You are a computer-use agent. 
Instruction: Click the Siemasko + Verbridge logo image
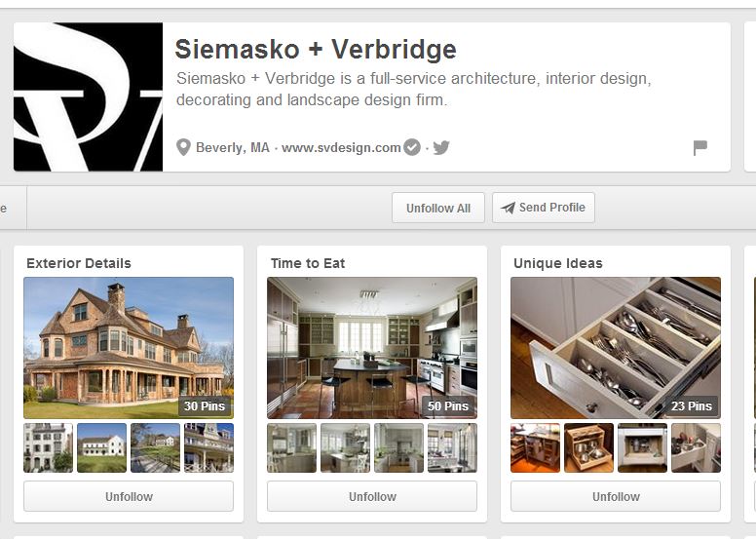(x=89, y=96)
